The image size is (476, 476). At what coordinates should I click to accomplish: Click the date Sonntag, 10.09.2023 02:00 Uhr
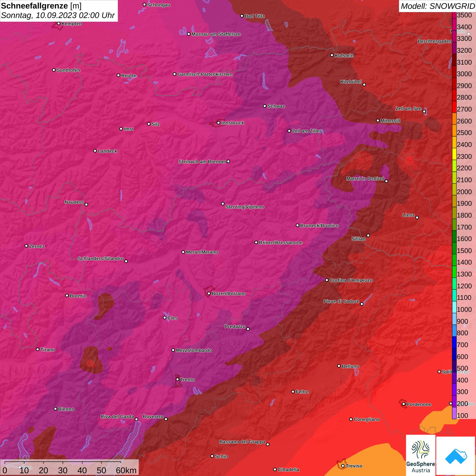tap(58, 16)
